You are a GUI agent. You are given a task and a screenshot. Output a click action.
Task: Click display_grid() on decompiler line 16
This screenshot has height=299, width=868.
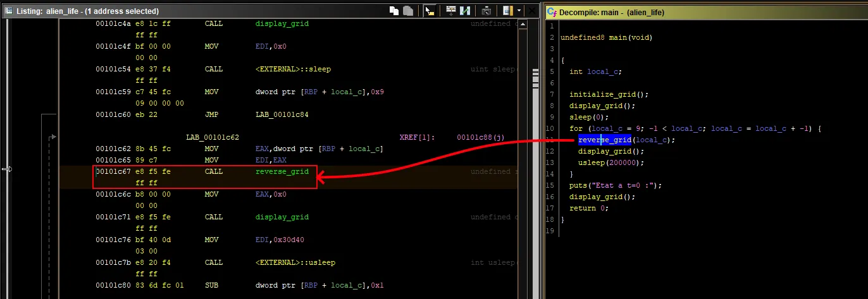tap(602, 197)
